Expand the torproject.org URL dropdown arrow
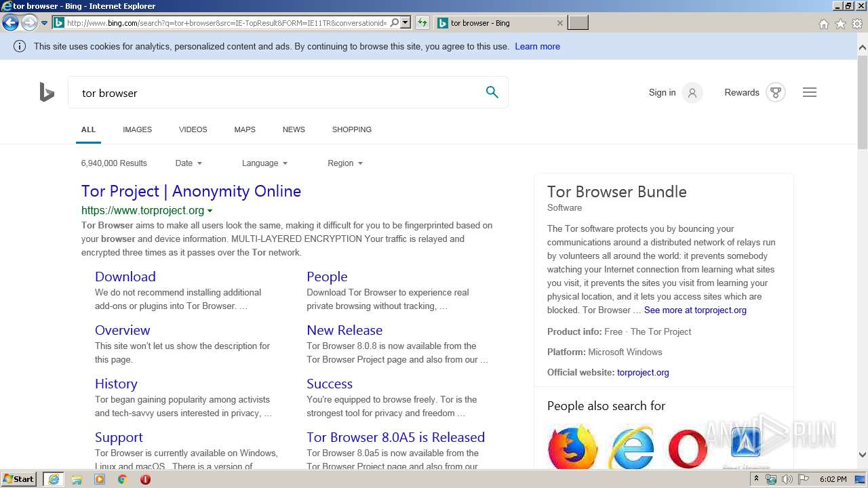This screenshot has width=868, height=488. 210,211
